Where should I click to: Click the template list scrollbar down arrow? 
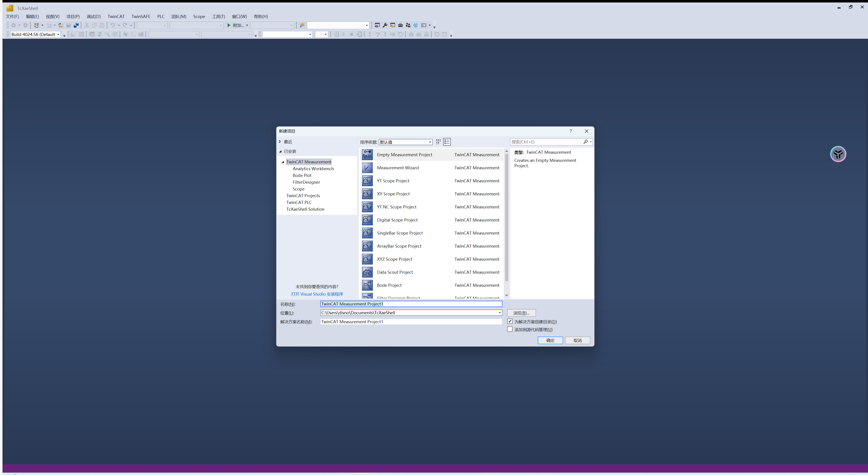pos(506,296)
